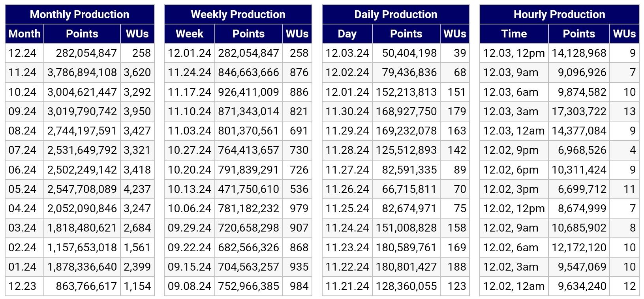The image size is (644, 299).
Task: Click WUs header in Hourly Production table
Action: (x=624, y=34)
